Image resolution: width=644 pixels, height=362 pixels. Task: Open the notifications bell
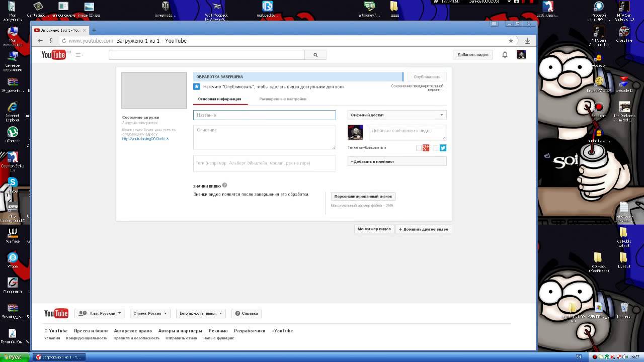point(505,55)
